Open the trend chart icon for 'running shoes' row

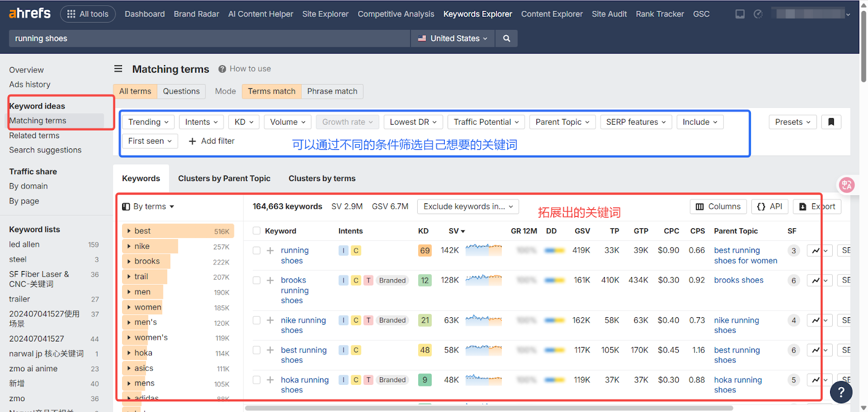(x=815, y=250)
